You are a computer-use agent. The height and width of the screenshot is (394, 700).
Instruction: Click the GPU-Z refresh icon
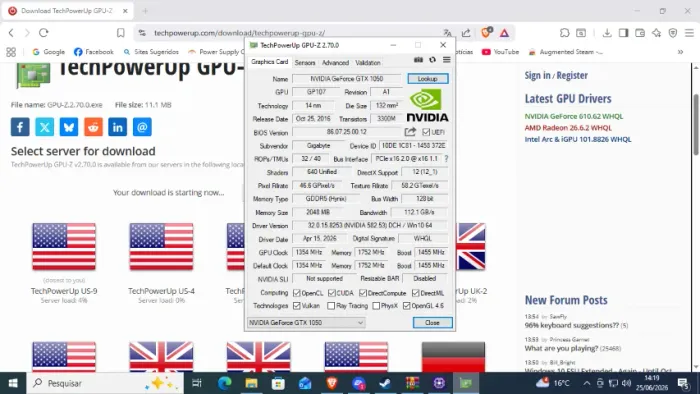(x=433, y=60)
